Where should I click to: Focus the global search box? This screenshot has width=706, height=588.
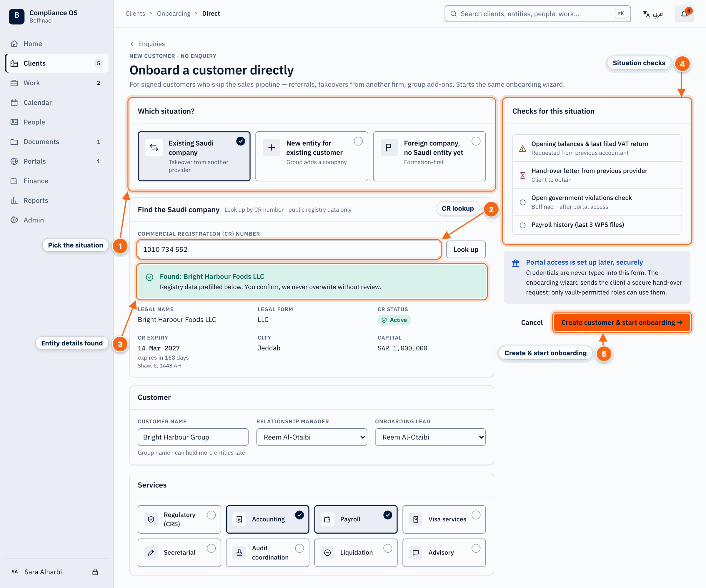[537, 14]
